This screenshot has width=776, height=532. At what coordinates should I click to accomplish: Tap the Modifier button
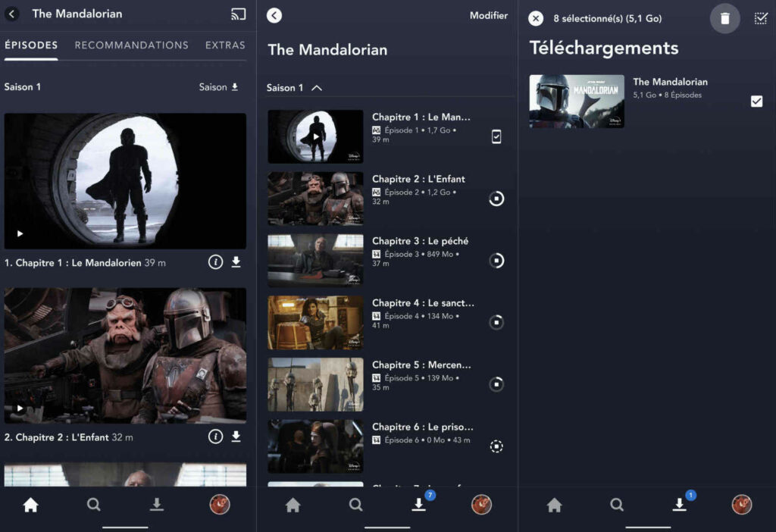tap(489, 15)
